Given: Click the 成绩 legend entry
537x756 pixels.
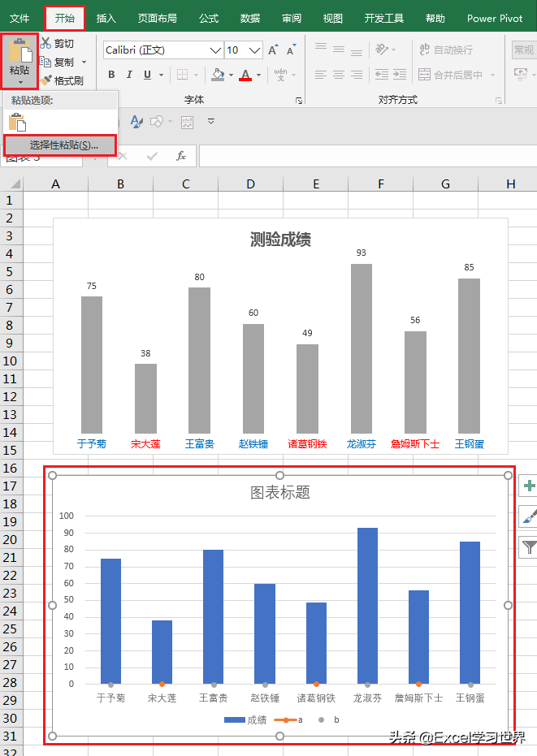Looking at the screenshot, I should tap(245, 719).
